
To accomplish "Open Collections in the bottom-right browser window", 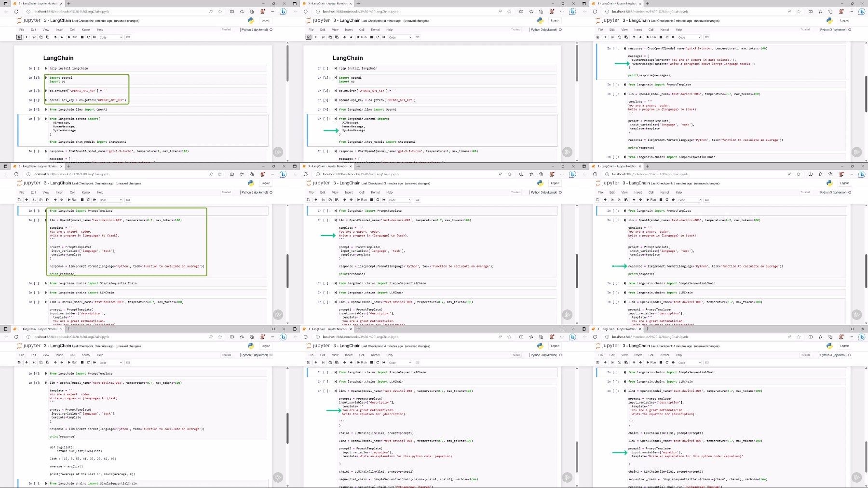I will click(830, 337).
